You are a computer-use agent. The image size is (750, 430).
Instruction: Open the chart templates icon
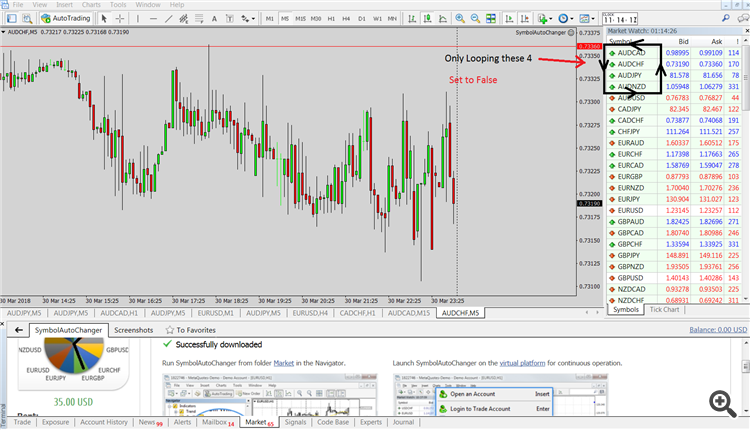(584, 18)
